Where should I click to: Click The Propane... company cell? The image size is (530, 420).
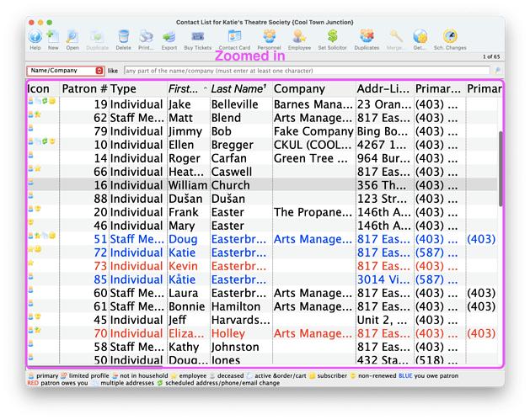pos(314,212)
